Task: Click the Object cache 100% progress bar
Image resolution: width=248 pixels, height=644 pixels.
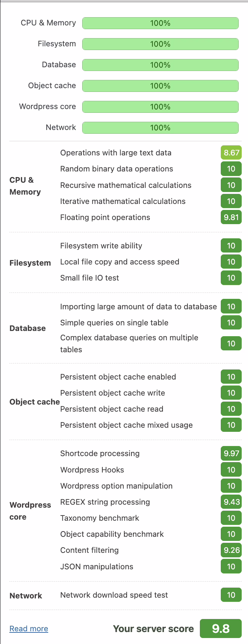Action: (160, 86)
